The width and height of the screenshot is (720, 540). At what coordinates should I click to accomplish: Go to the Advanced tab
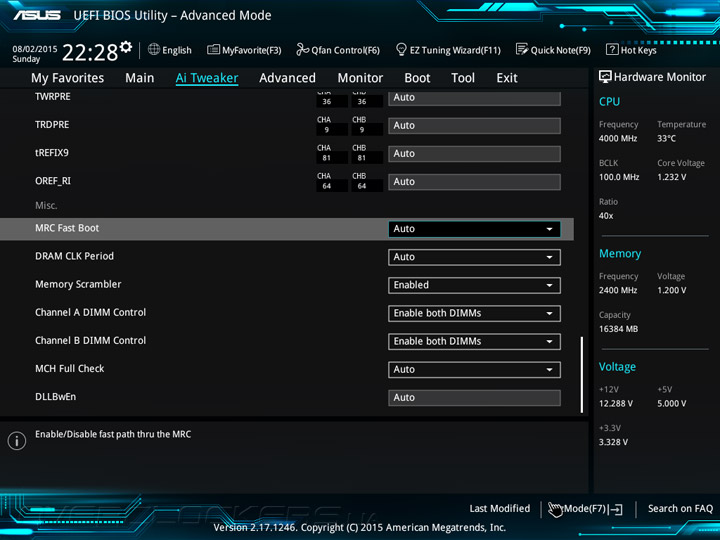point(287,78)
